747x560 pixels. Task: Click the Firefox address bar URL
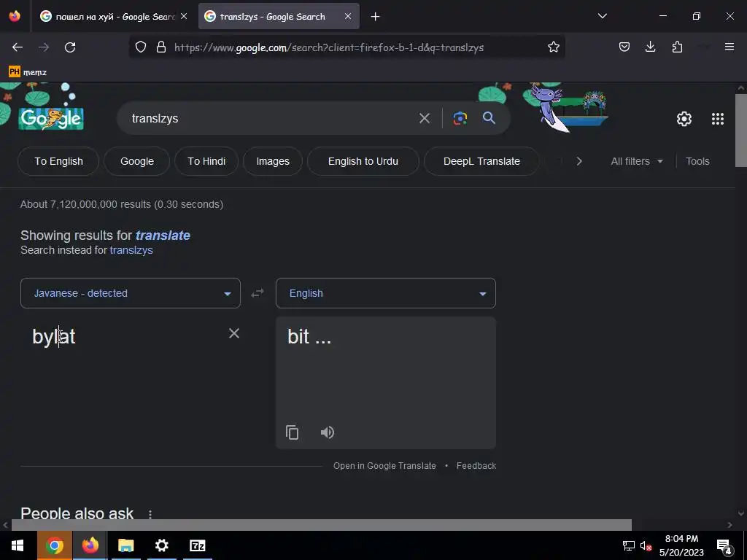[x=329, y=47]
